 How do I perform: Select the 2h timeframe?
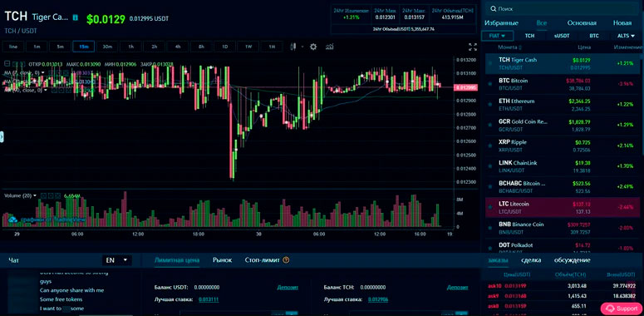pyautogui.click(x=154, y=47)
